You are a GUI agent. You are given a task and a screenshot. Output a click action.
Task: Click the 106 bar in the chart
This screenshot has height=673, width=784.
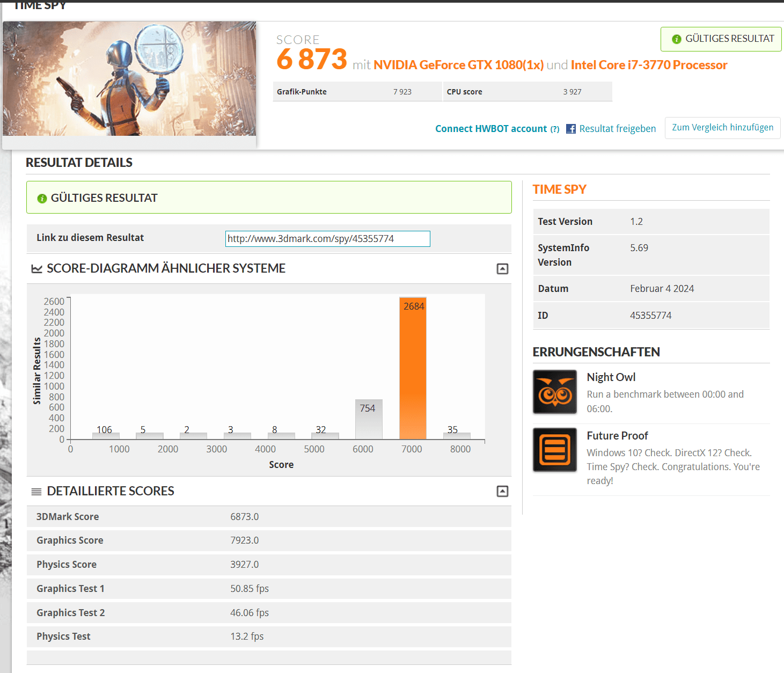106,436
